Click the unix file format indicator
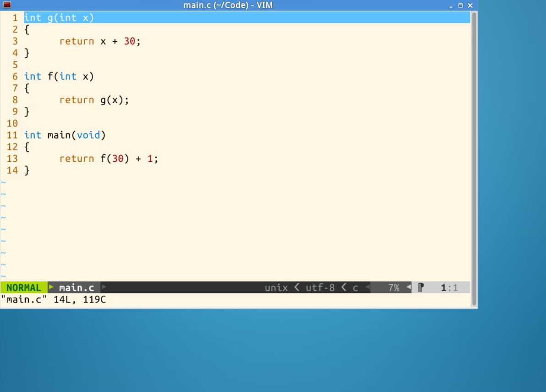546x392 pixels. (x=276, y=287)
